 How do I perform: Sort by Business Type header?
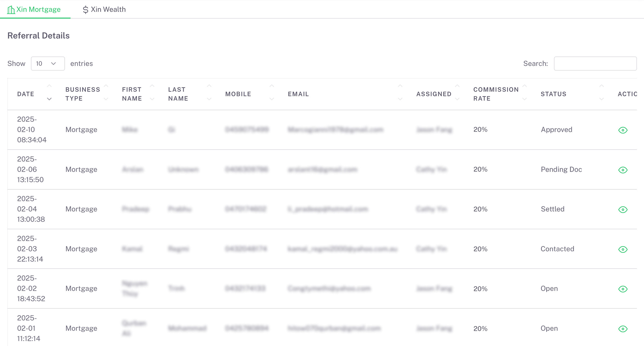coord(83,94)
